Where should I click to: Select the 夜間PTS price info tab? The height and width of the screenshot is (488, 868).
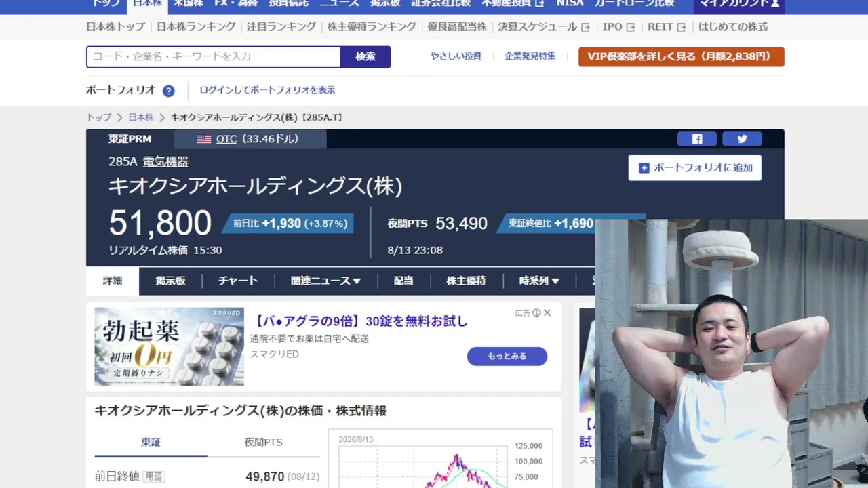263,443
